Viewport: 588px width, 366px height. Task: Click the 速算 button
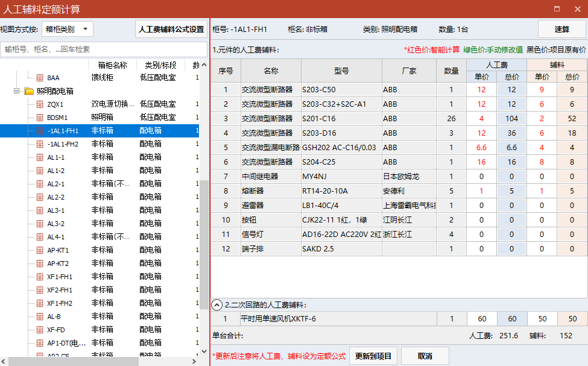(x=561, y=29)
